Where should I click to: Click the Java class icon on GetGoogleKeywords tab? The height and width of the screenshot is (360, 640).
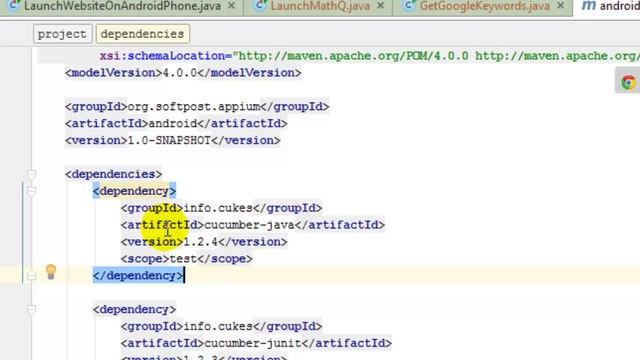pos(409,6)
